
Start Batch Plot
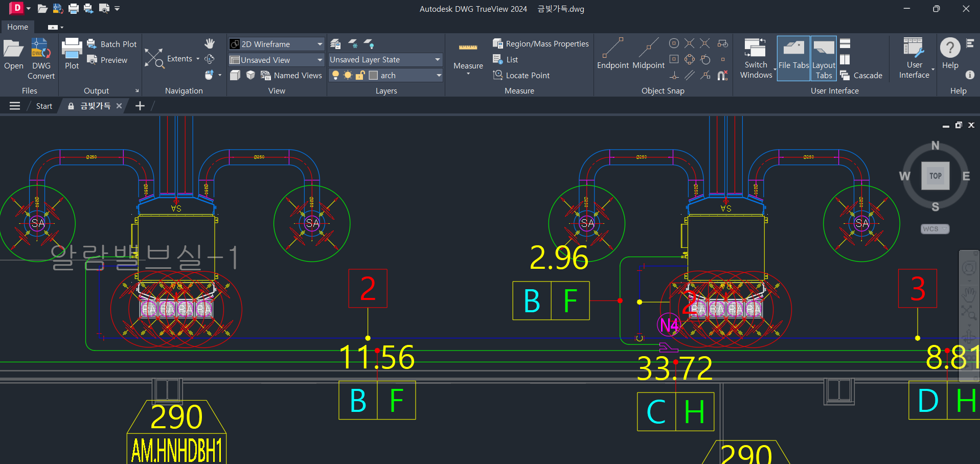click(x=112, y=44)
